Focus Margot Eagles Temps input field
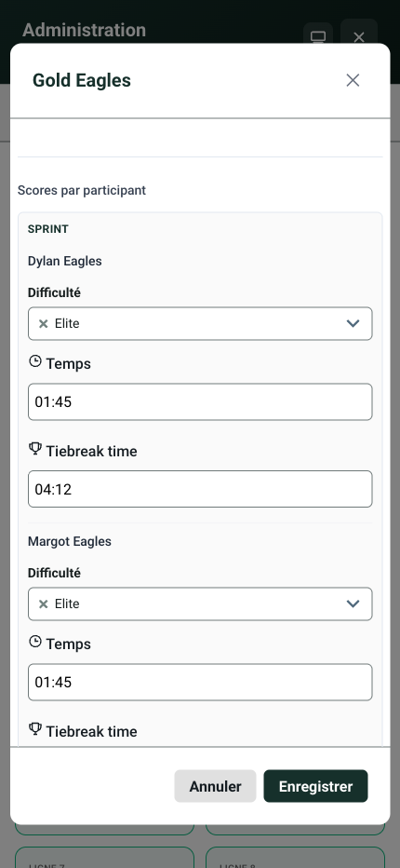This screenshot has width=400, height=868. [x=200, y=682]
